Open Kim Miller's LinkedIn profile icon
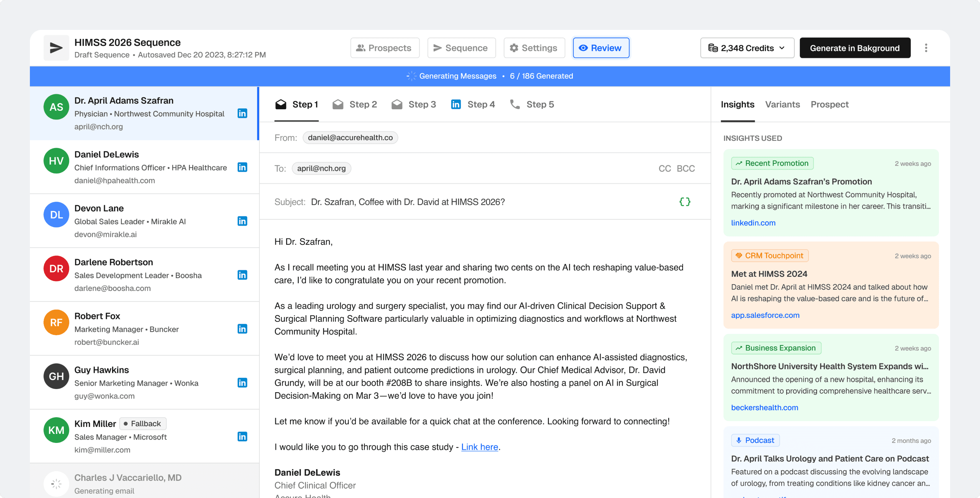Image resolution: width=980 pixels, height=498 pixels. tap(242, 436)
